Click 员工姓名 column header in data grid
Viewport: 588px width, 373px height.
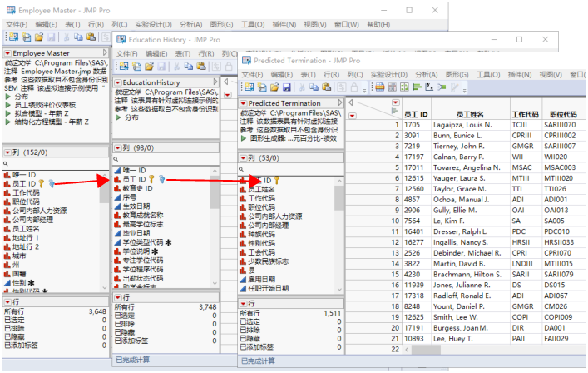coord(470,114)
